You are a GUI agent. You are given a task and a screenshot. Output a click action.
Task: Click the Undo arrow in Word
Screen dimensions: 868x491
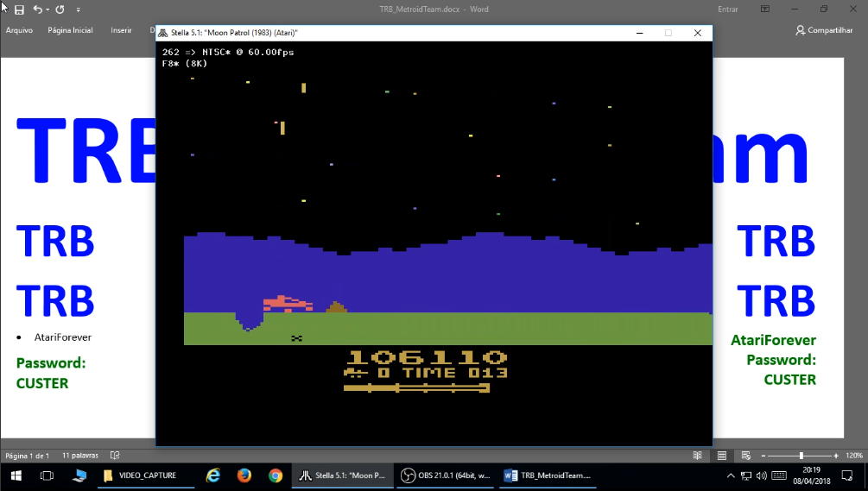click(x=38, y=9)
